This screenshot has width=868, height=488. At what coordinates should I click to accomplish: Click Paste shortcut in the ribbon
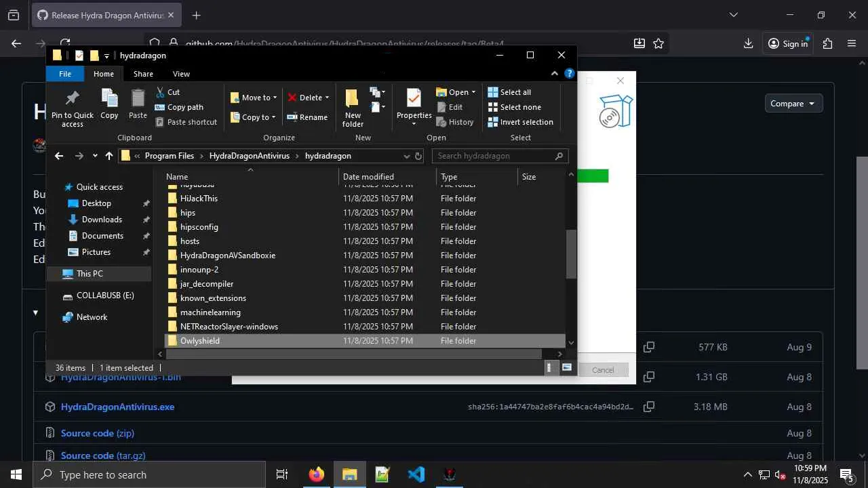point(186,122)
